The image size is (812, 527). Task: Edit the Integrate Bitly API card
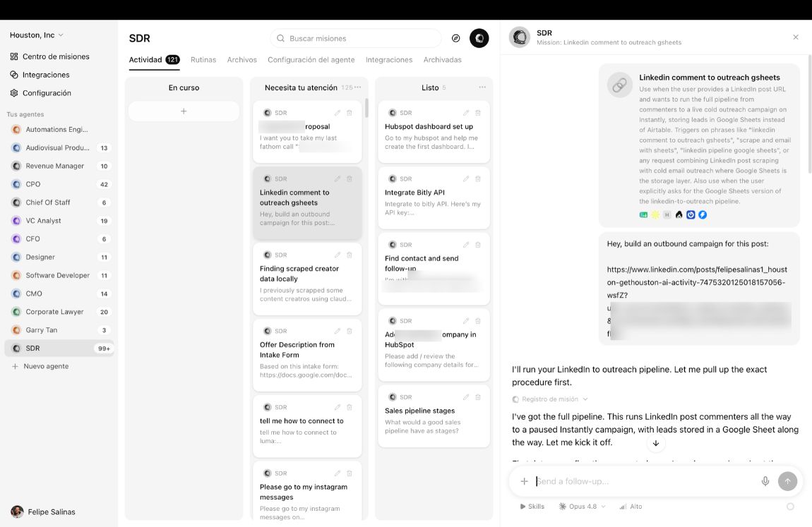click(x=466, y=179)
